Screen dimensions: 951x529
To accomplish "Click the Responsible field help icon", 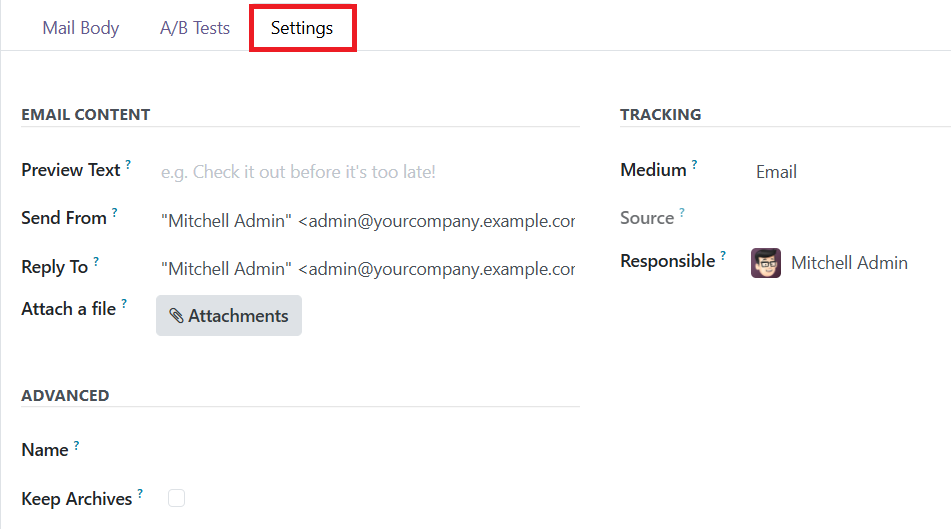I will pyautogui.click(x=723, y=255).
